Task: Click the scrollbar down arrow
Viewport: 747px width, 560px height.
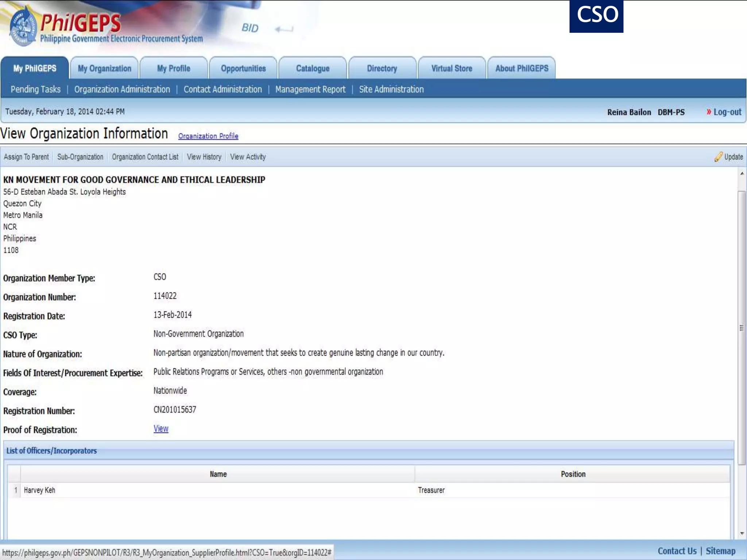Action: (x=742, y=533)
